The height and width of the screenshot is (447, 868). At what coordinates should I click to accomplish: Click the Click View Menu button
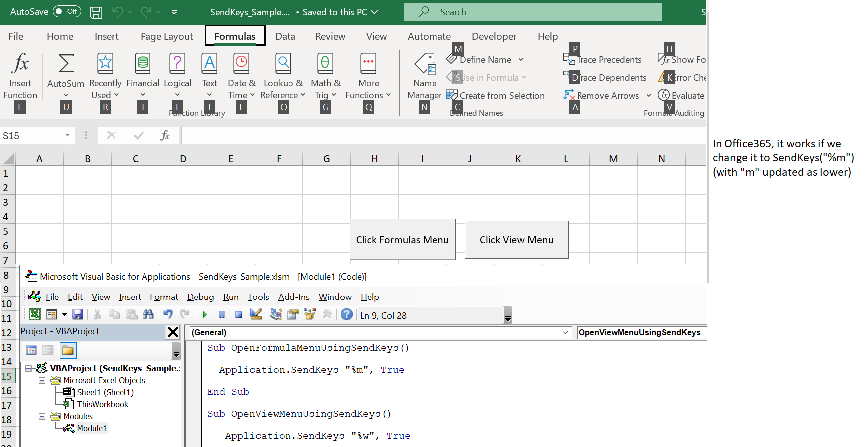coord(517,240)
